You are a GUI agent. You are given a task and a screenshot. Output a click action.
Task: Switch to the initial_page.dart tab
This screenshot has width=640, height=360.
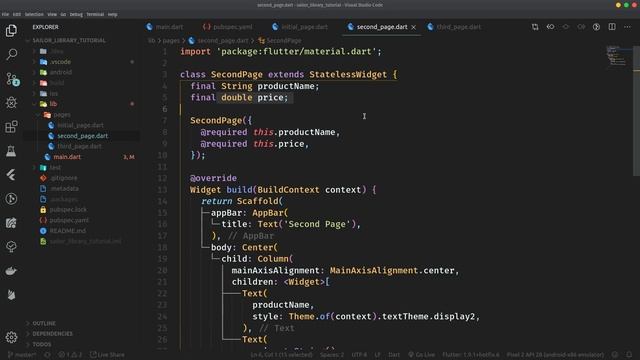tap(300, 27)
